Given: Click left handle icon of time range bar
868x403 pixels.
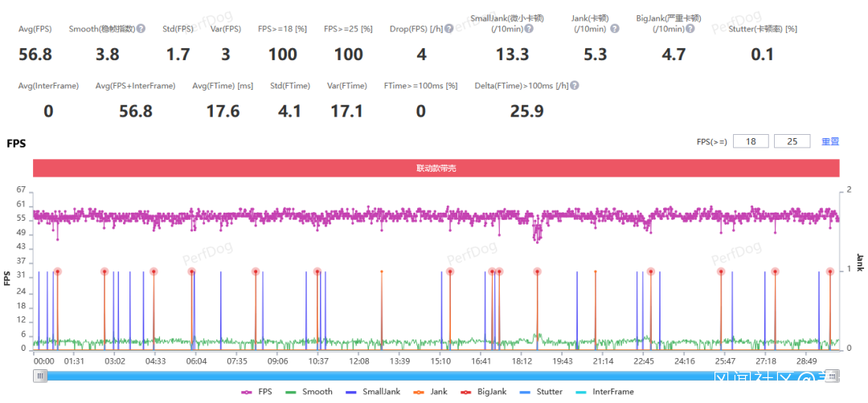Looking at the screenshot, I should 39,376.
